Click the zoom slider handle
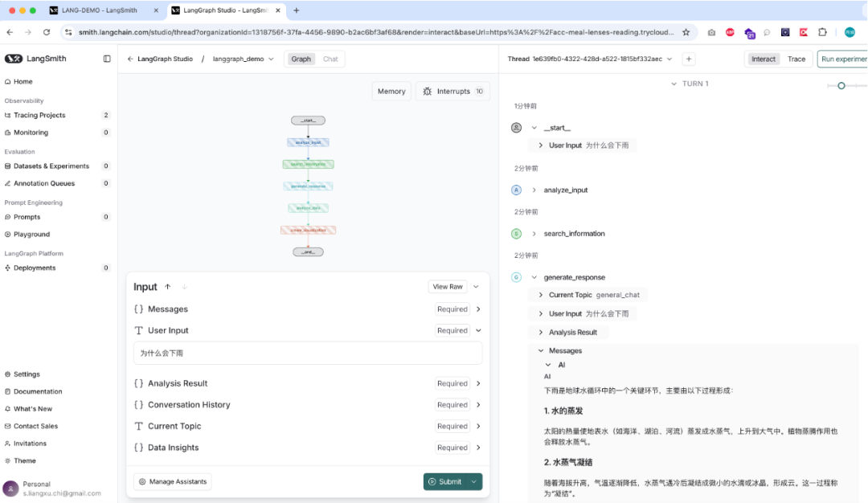The height and width of the screenshot is (503, 868). point(841,86)
